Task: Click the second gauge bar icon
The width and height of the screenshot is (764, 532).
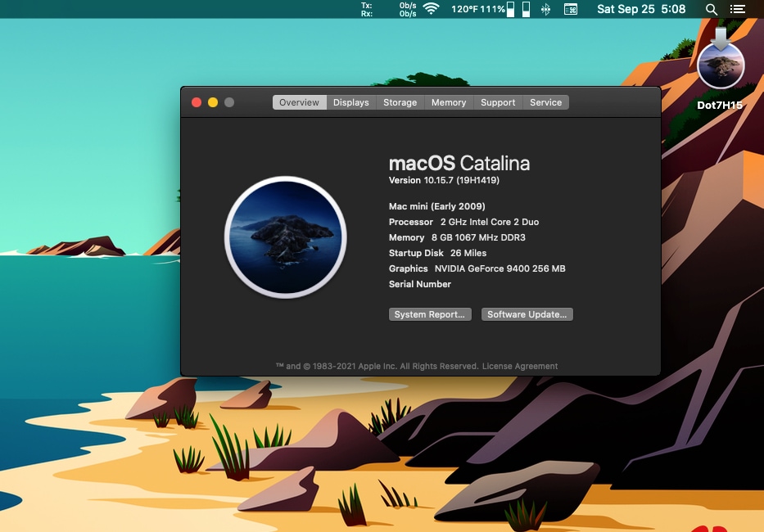Action: pos(527,9)
